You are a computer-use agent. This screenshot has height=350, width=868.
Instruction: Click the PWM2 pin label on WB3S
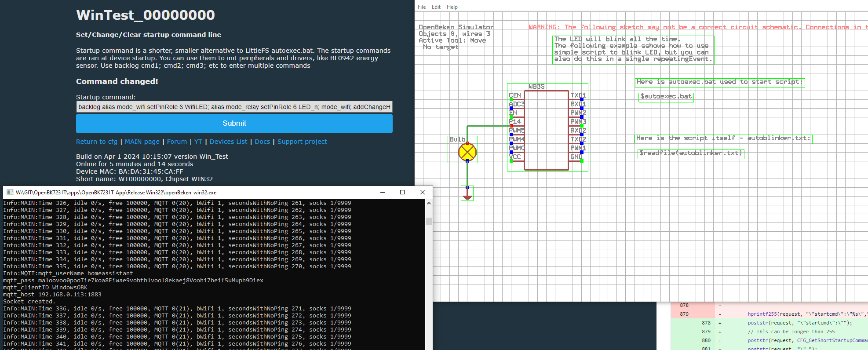578,113
